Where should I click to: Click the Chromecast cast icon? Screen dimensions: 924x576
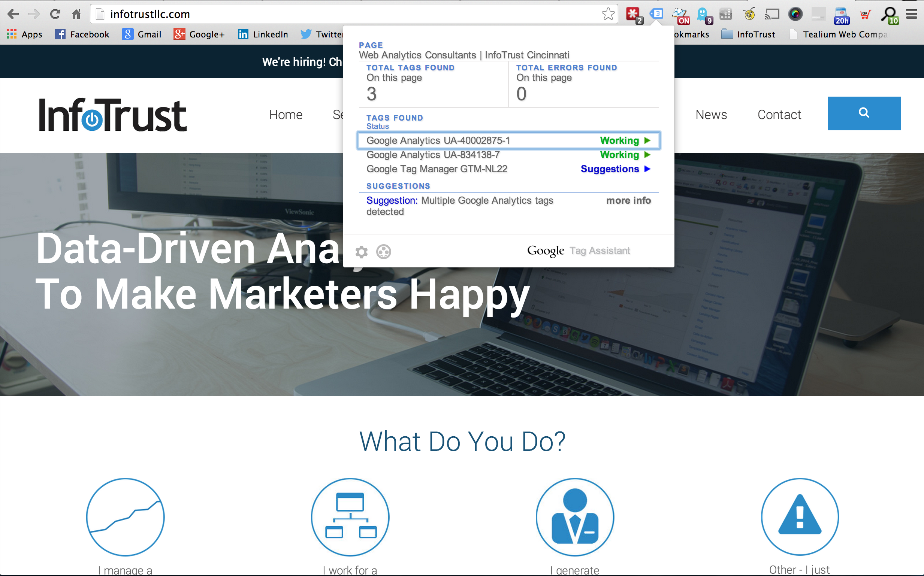[772, 14]
